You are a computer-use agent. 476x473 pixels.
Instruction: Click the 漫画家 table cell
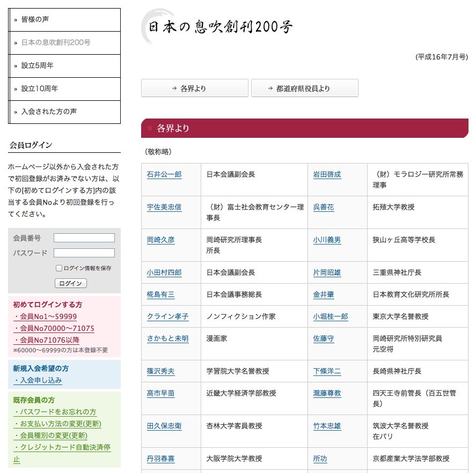pos(254,344)
